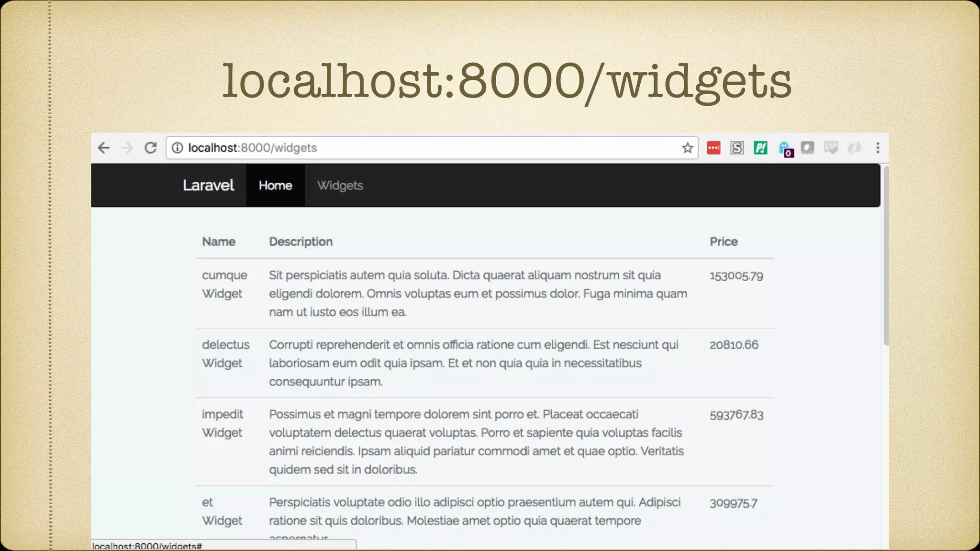
Task: Click the browser forward arrow
Action: (x=127, y=148)
